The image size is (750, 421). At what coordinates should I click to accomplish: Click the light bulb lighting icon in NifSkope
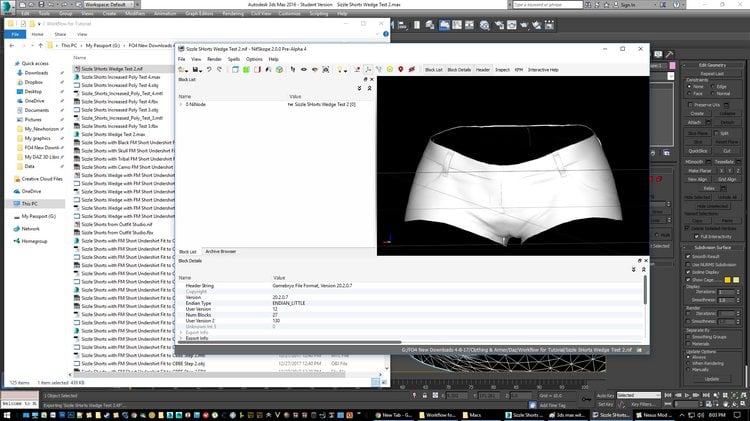[340, 70]
